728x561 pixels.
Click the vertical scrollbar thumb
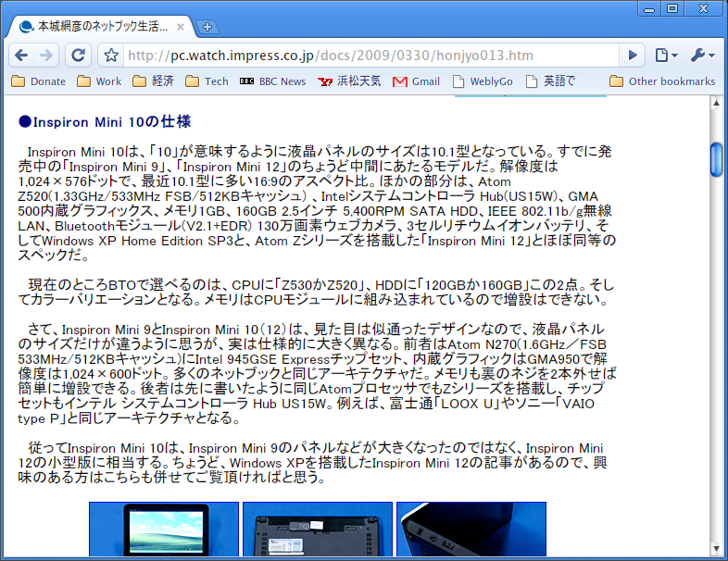(716, 159)
